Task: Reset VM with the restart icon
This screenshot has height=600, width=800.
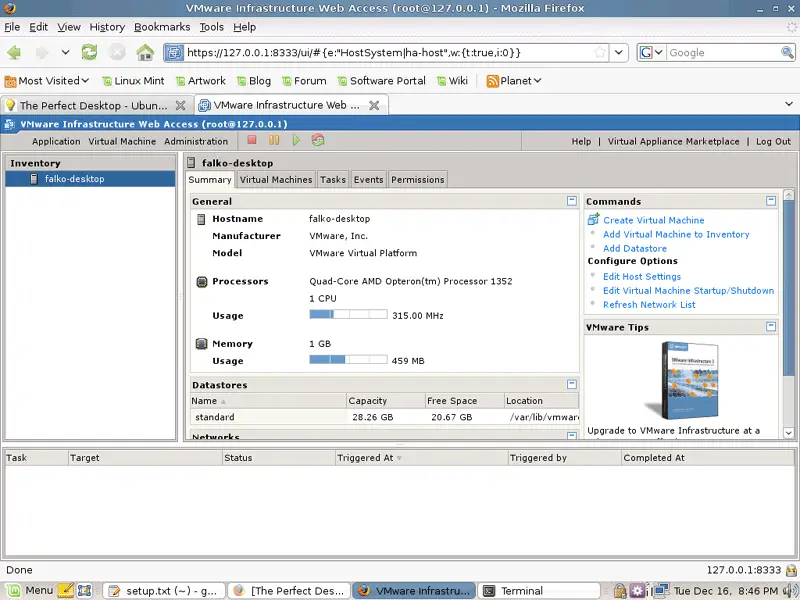Action: pyautogui.click(x=318, y=140)
